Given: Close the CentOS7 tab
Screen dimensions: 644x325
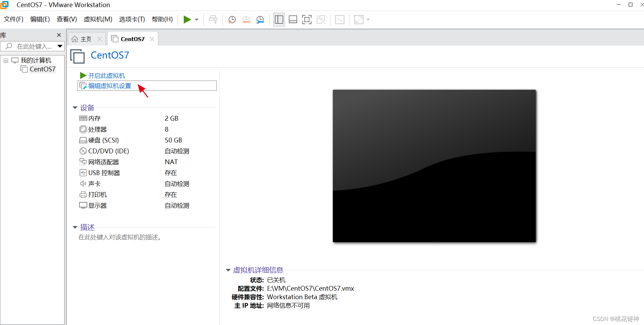Looking at the screenshot, I should (x=152, y=39).
